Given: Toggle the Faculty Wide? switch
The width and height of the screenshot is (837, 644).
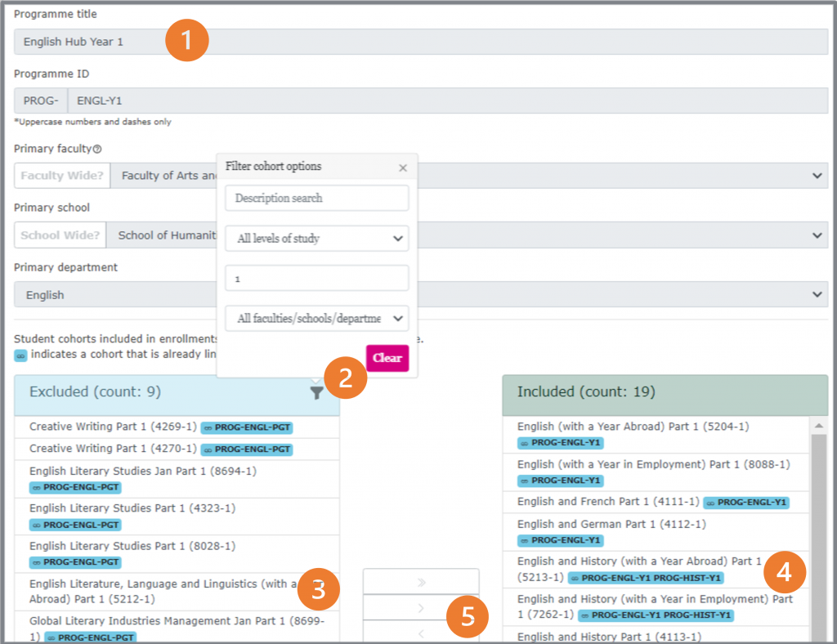Looking at the screenshot, I should click(x=62, y=176).
